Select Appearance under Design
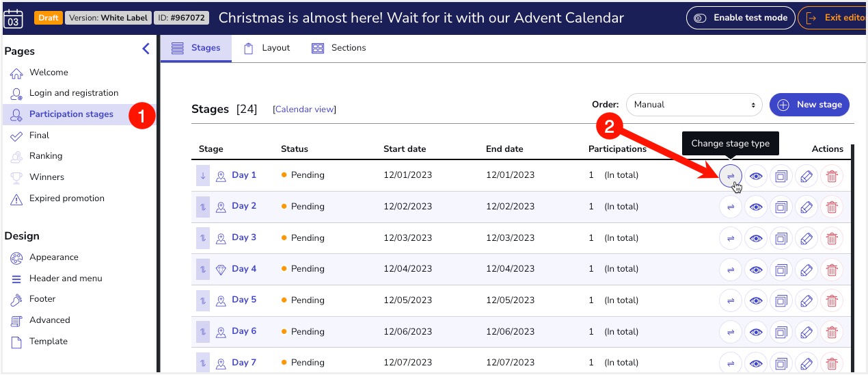 53,257
